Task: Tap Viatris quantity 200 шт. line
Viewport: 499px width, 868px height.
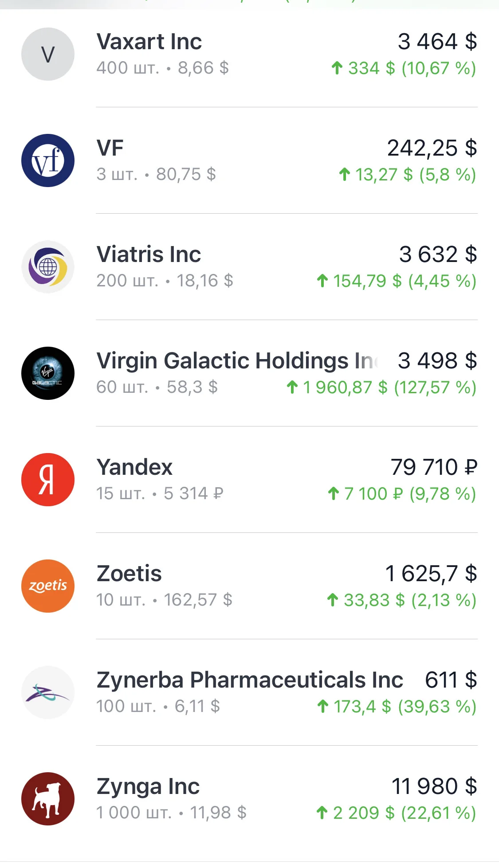Action: tap(165, 281)
